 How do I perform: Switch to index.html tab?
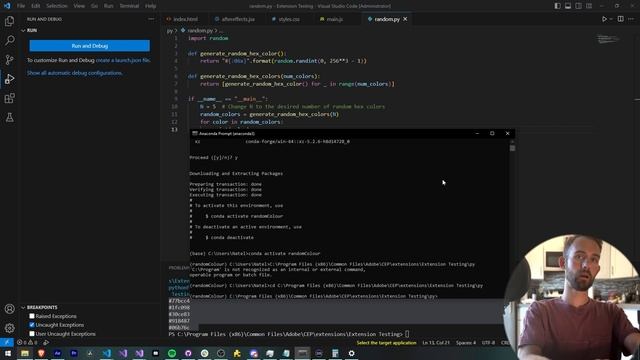tap(185, 19)
